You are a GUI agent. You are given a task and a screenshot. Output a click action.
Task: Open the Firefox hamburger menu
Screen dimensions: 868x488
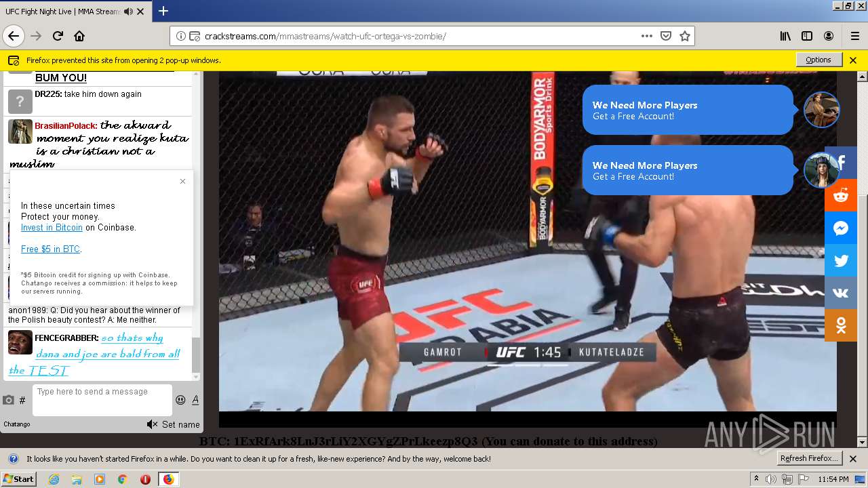(x=855, y=36)
